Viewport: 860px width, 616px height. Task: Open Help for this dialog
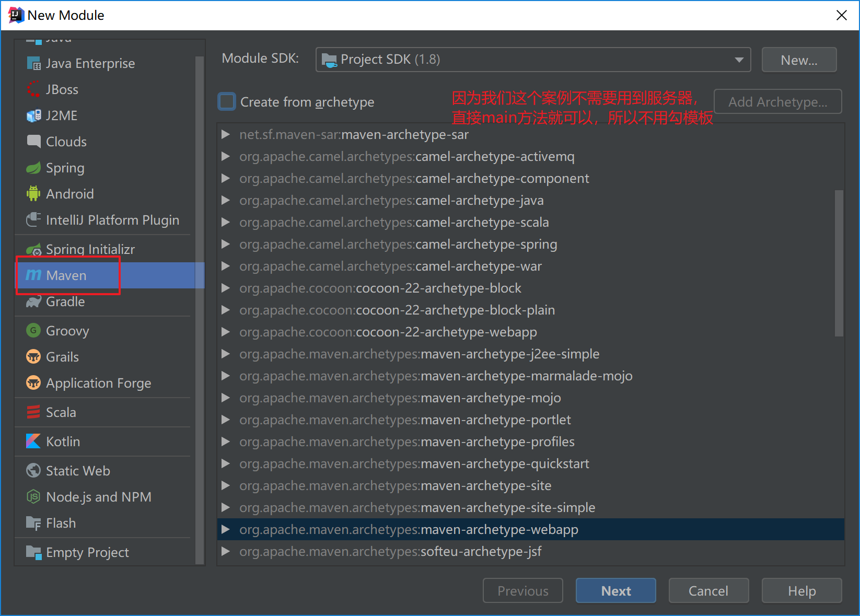point(802,590)
